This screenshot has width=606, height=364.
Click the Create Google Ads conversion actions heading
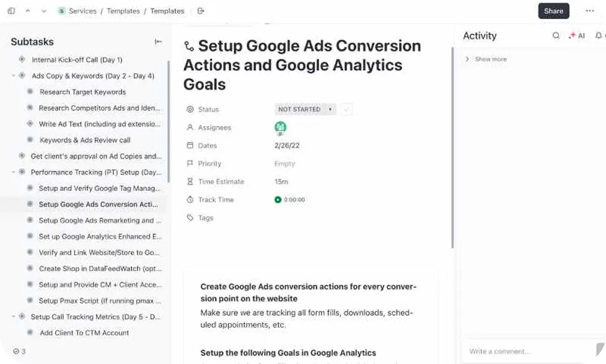coord(308,293)
